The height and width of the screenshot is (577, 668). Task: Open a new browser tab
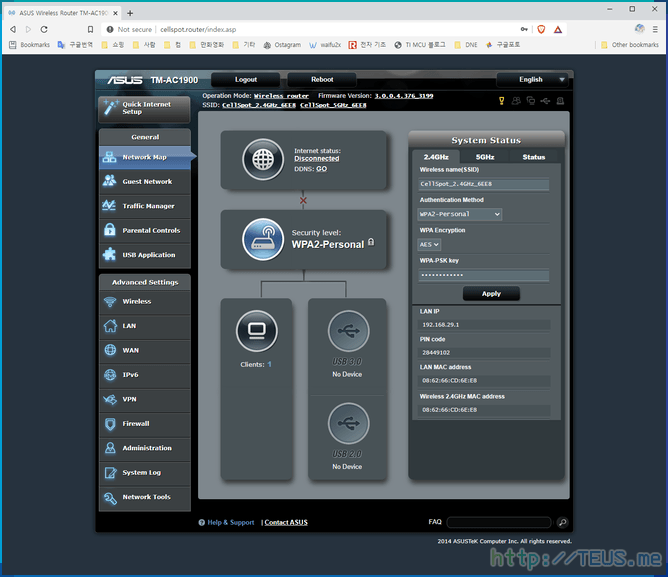130,13
